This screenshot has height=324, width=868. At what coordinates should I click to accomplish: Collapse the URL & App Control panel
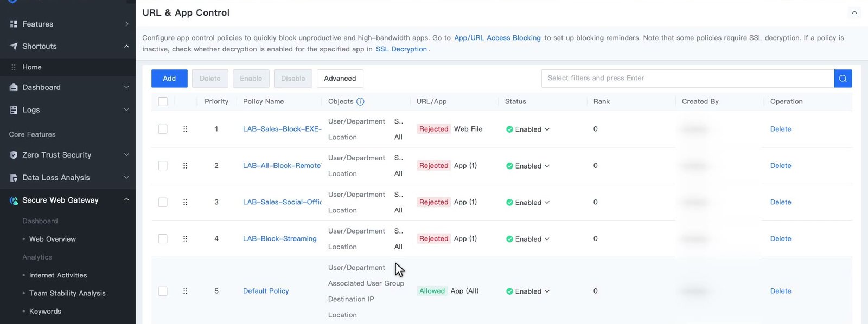pyautogui.click(x=854, y=12)
